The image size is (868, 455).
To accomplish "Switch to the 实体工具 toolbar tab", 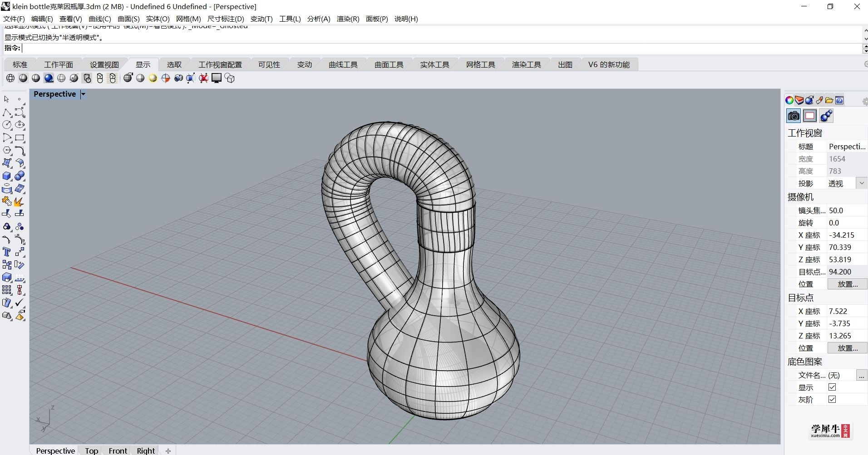I will click(x=434, y=65).
